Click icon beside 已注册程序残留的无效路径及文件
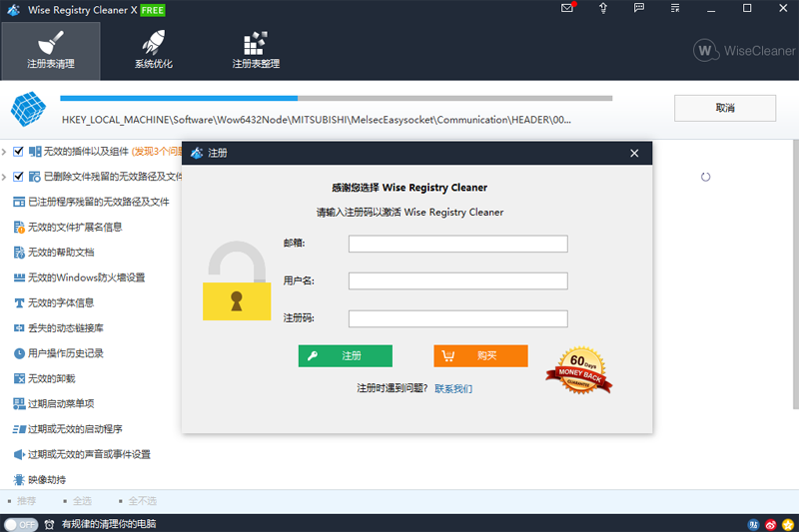 pos(19,202)
